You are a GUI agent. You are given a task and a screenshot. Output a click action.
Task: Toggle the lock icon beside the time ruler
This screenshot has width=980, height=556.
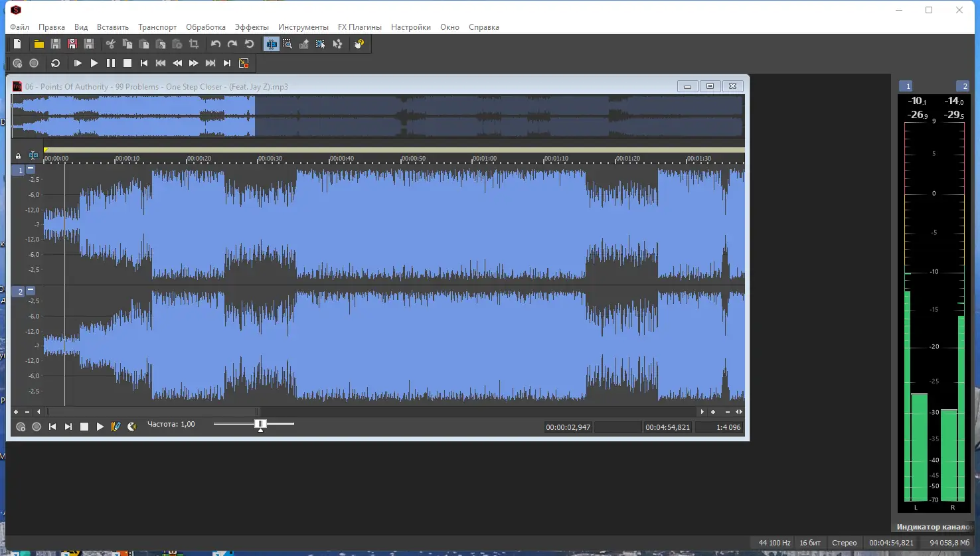[x=18, y=156]
